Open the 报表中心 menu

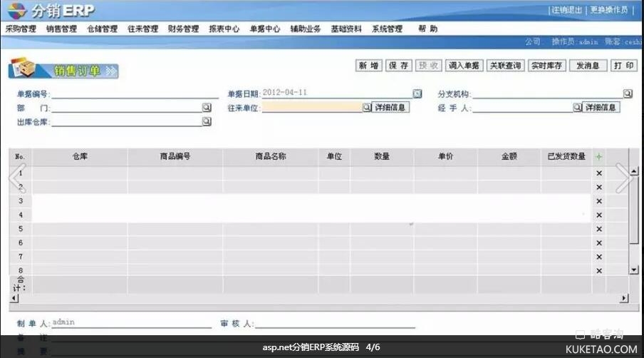point(224,29)
